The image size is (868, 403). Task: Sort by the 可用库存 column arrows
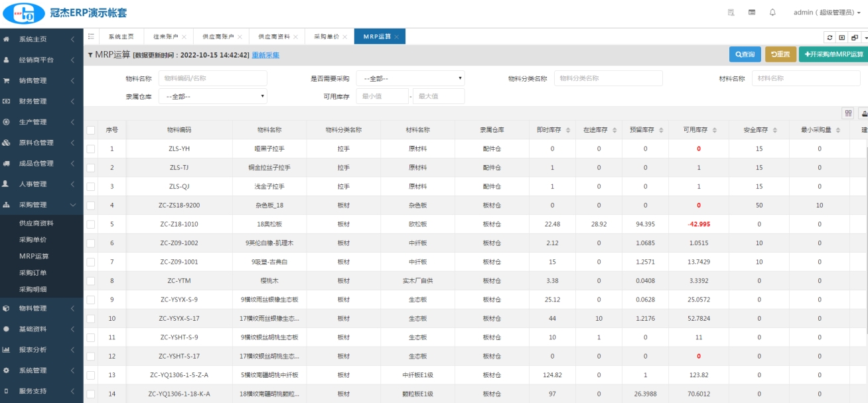pos(713,131)
